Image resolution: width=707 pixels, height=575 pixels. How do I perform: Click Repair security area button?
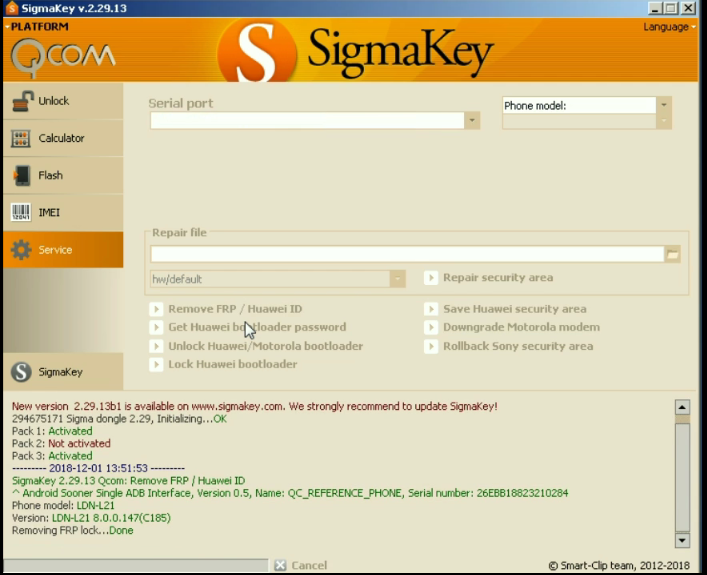coord(489,277)
